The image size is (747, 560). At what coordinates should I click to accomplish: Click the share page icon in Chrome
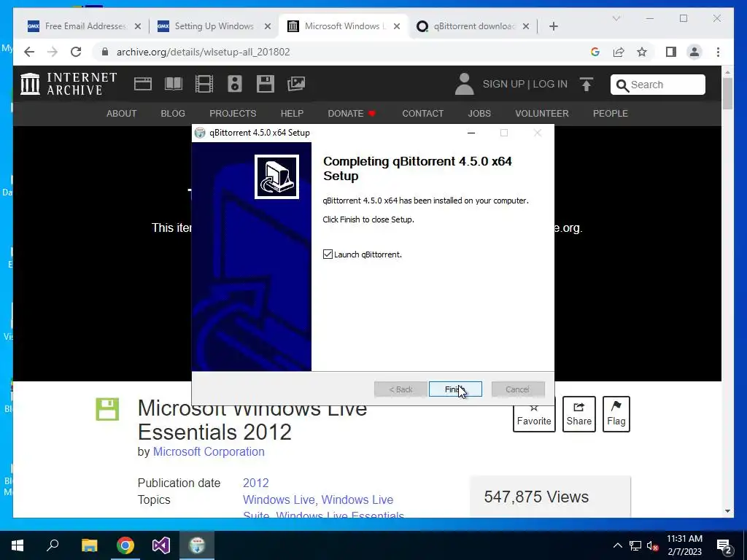pyautogui.click(x=619, y=52)
